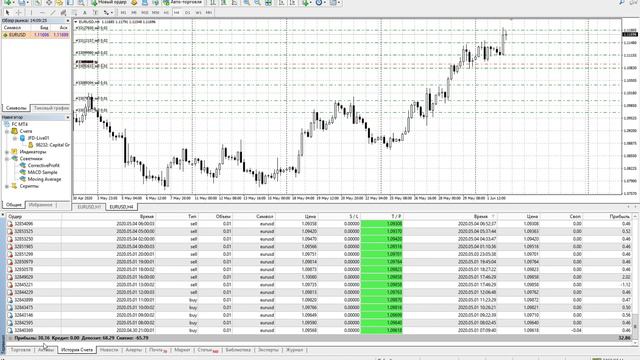
Task: Select the equidistant channel tool
Action: [x=63, y=13]
